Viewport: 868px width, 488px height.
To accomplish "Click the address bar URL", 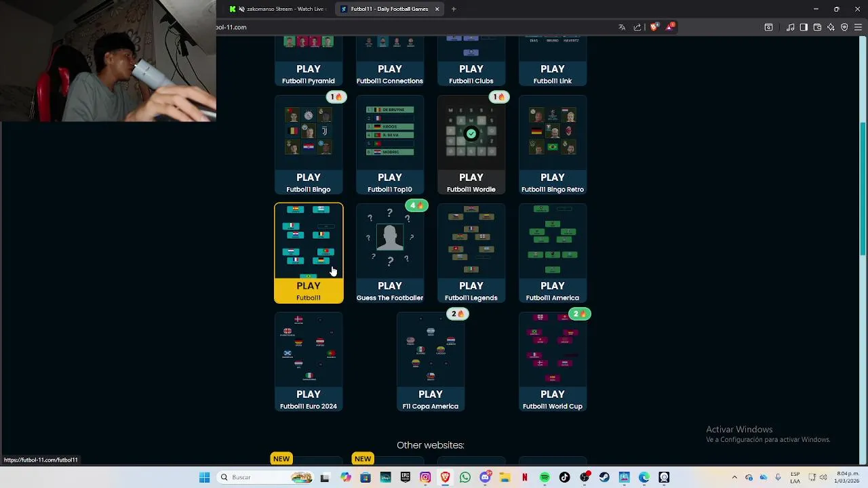I will 232,27.
